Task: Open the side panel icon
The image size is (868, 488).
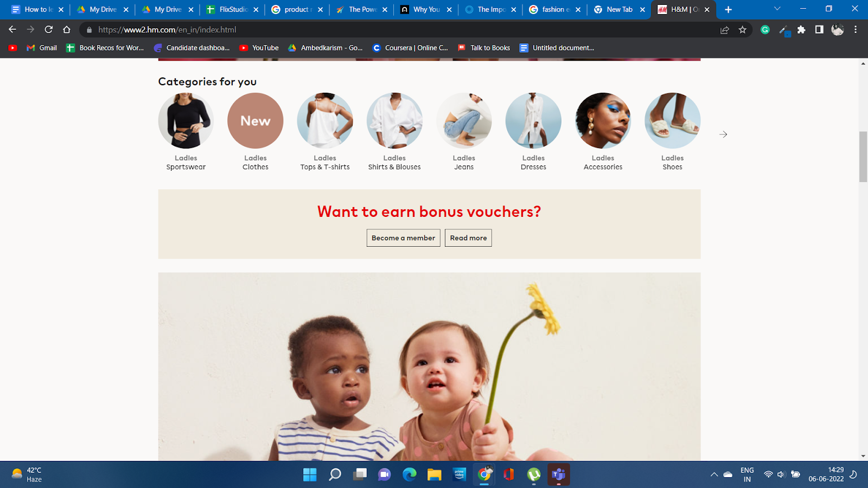Action: 819,30
